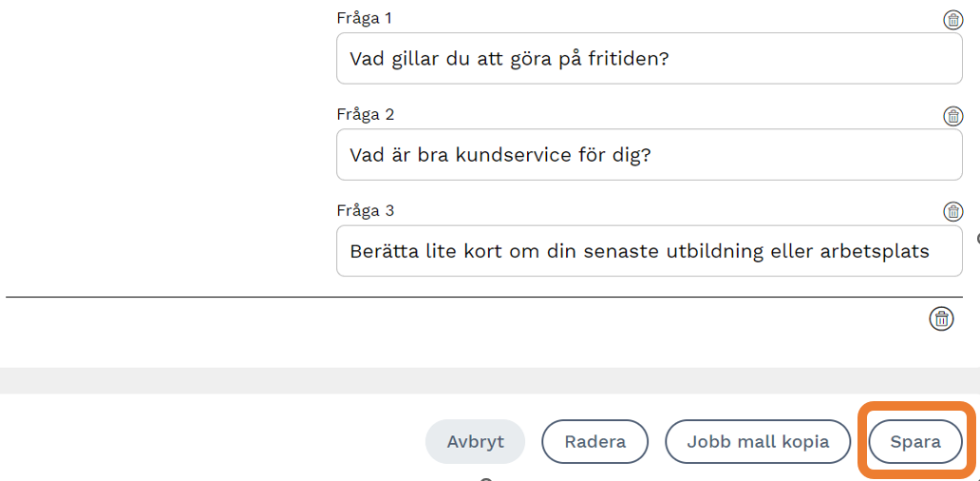
Task: Select the "Fråga 3" label
Action: (365, 210)
